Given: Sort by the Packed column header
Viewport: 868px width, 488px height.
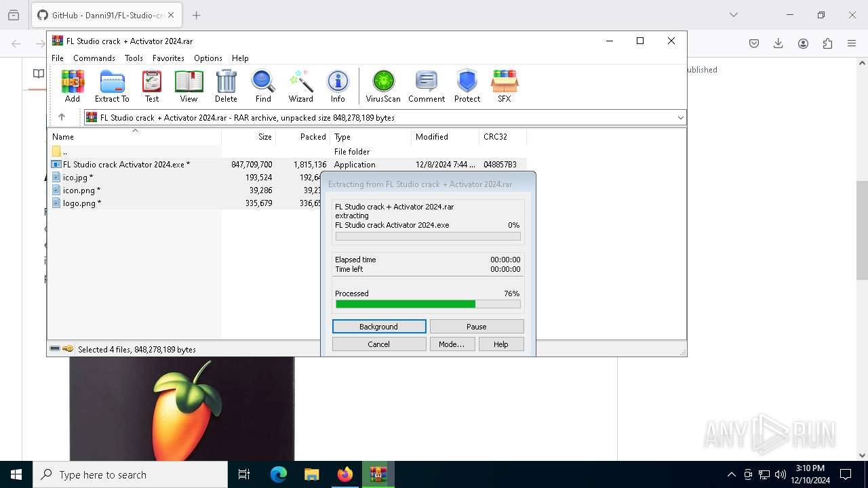Looking at the screenshot, I should click(x=303, y=137).
